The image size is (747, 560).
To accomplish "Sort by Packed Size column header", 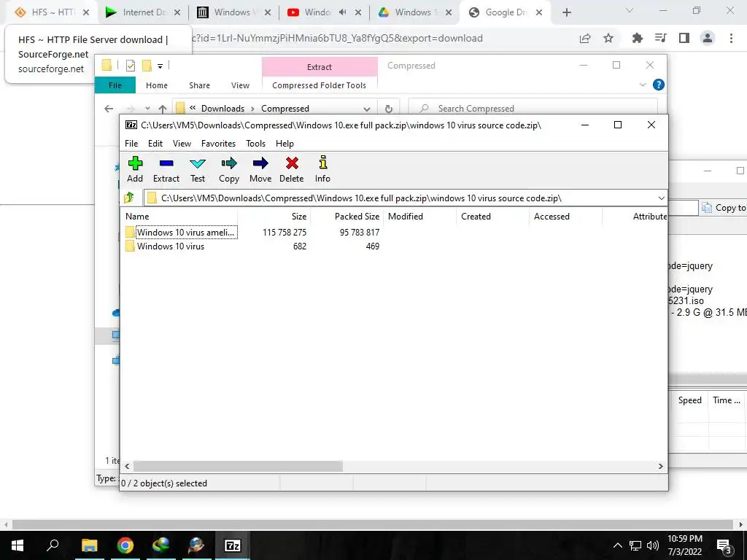I will click(x=357, y=216).
